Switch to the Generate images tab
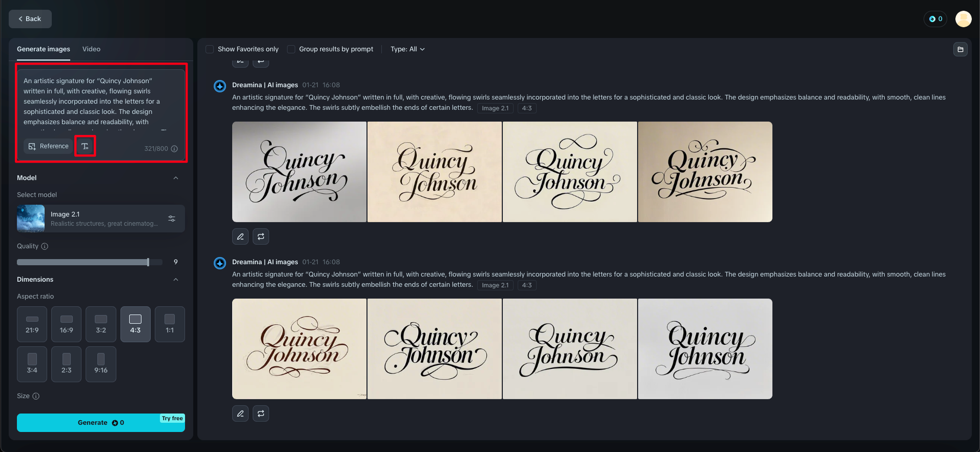 (x=44, y=49)
